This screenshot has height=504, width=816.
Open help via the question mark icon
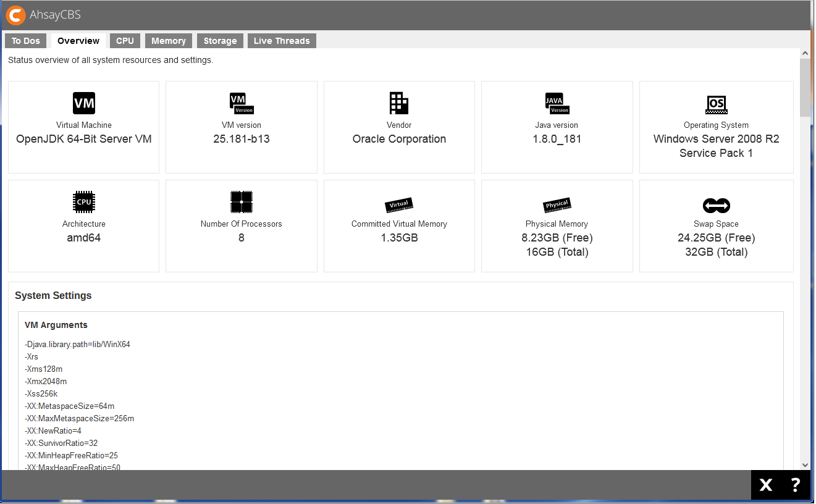795,485
